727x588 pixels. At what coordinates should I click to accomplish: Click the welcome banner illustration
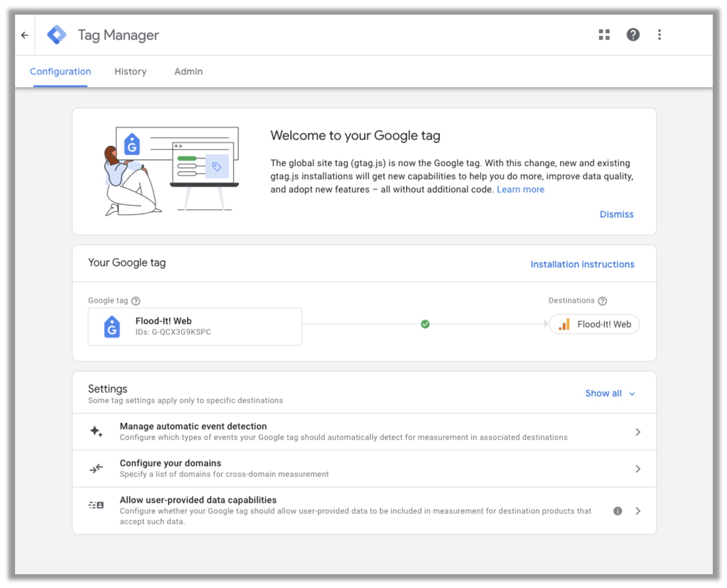coord(171,171)
